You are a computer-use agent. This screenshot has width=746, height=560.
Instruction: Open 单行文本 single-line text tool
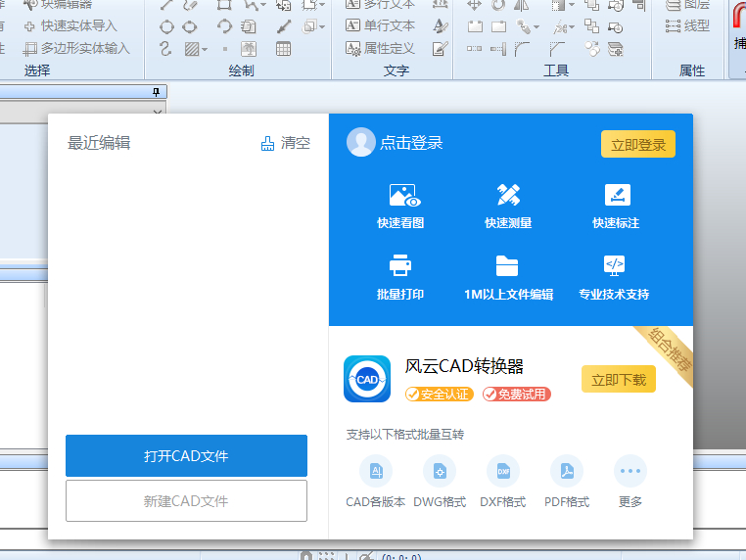tap(380, 25)
